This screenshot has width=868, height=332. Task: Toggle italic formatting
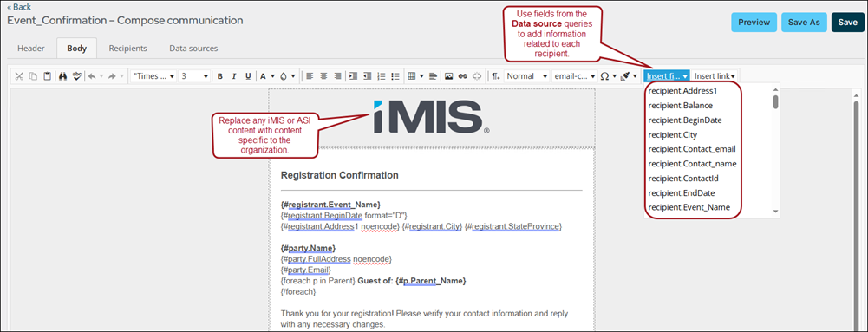[x=234, y=76]
